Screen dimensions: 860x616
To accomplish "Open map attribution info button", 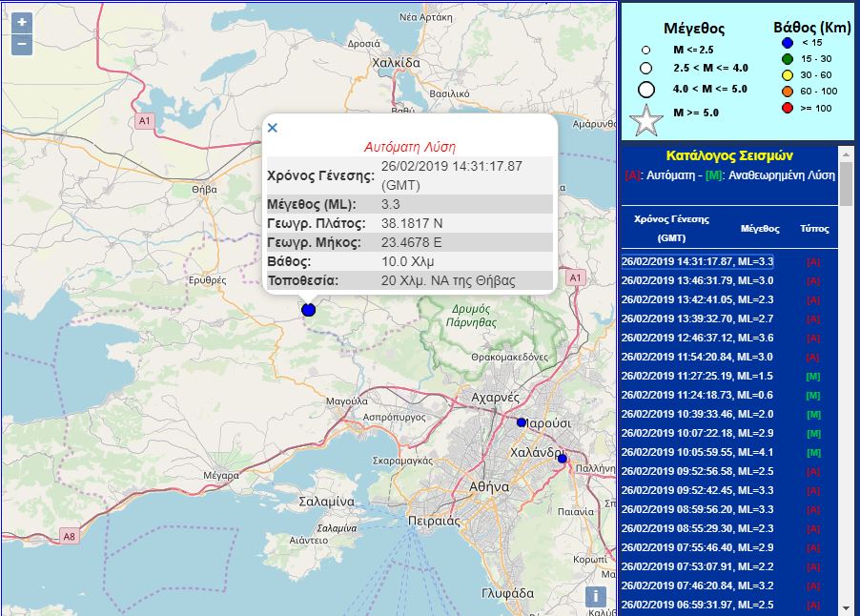I will pyautogui.click(x=595, y=597).
